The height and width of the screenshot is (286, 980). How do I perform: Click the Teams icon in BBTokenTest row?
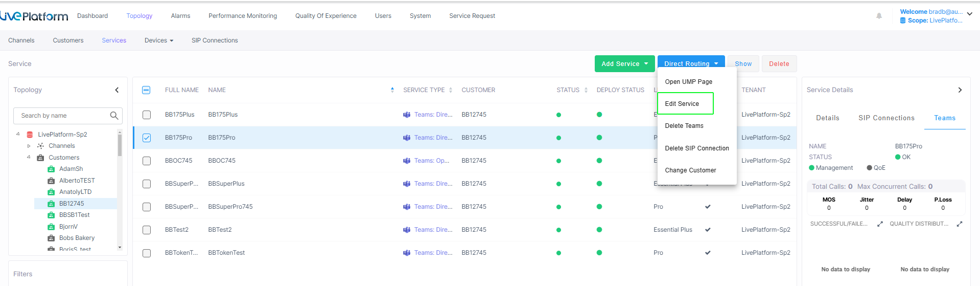tap(407, 253)
